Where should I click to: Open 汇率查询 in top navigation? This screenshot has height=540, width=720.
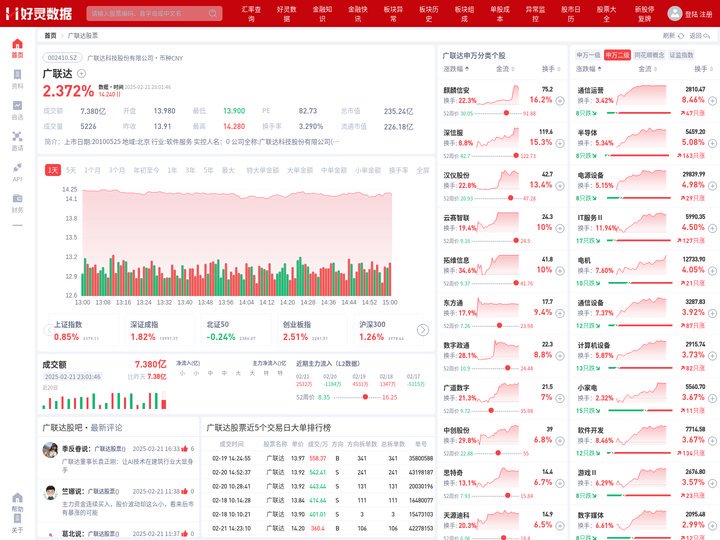pyautogui.click(x=251, y=14)
